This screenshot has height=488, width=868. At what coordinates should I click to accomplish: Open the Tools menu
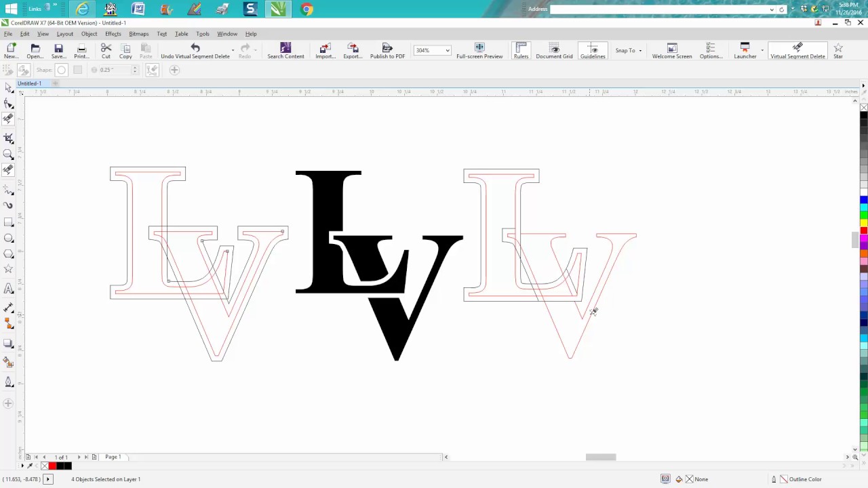pyautogui.click(x=203, y=34)
